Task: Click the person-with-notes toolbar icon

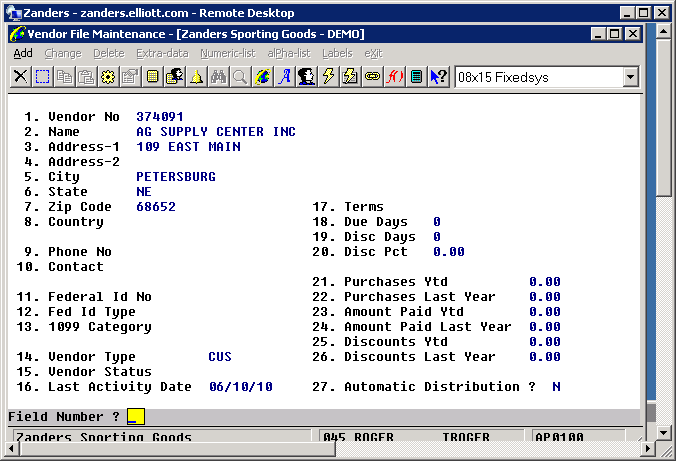Action: pos(174,77)
